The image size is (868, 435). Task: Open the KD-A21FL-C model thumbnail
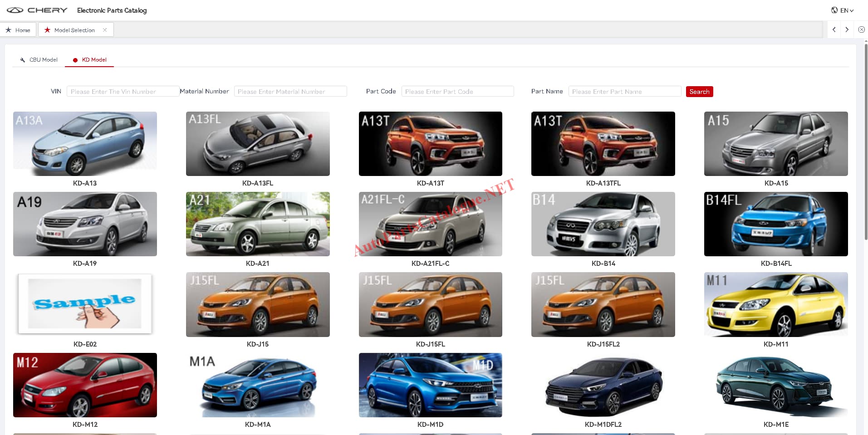431,224
